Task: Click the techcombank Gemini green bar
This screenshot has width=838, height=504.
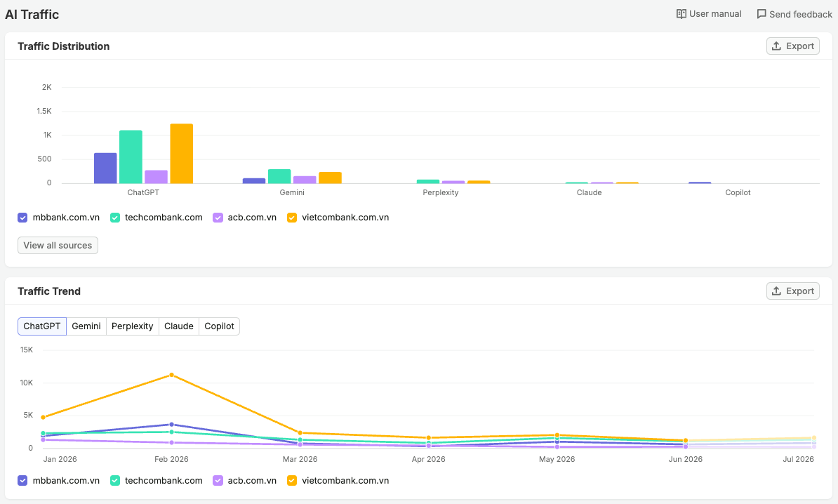Action: [x=279, y=176]
